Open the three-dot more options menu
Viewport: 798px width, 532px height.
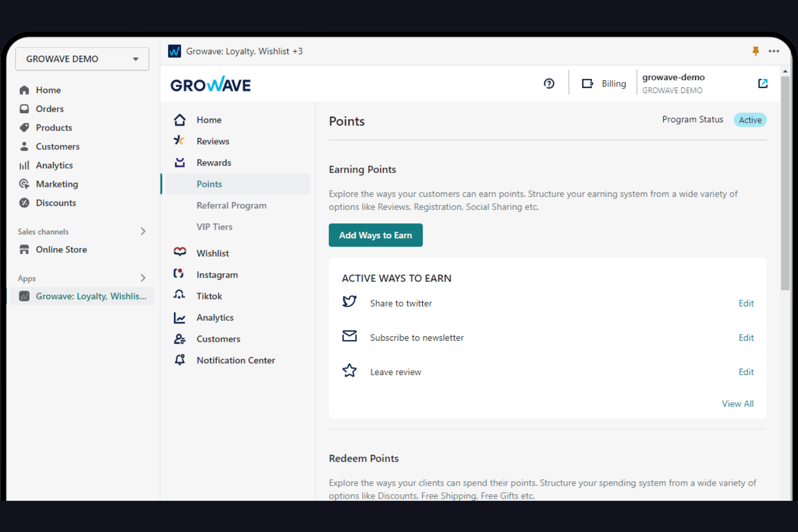click(774, 51)
